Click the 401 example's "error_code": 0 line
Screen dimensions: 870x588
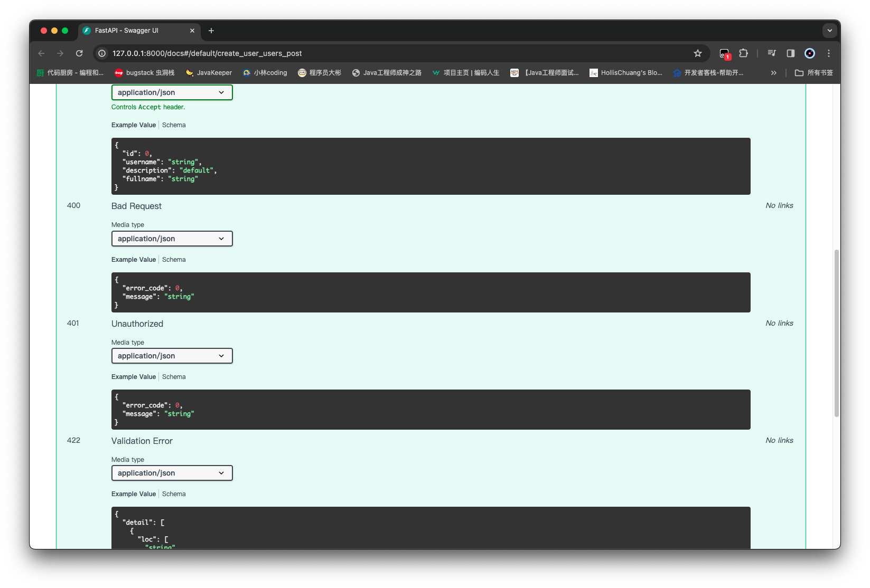(152, 405)
